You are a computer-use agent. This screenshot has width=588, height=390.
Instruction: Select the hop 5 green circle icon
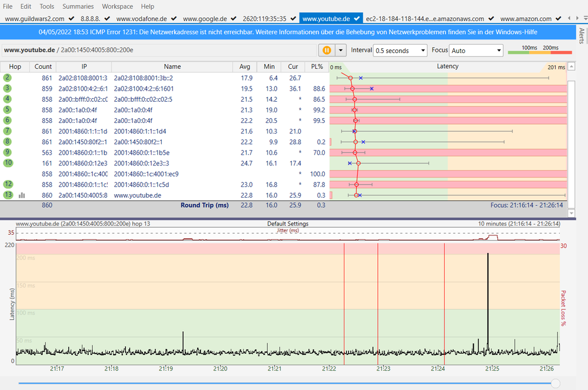point(8,109)
